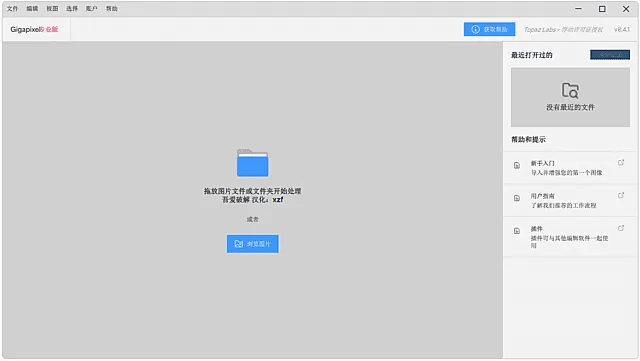This screenshot has height=361, width=640.
Task: Open external link icon for 用户指南
Action: point(621,195)
